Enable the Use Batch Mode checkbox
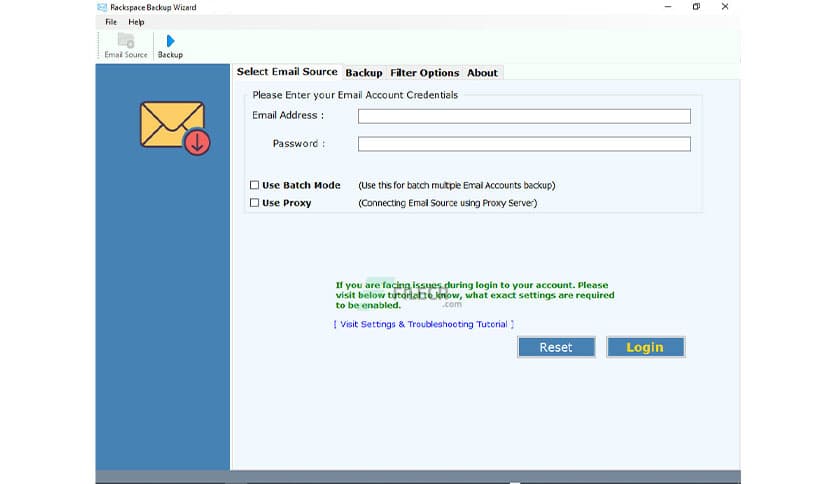This screenshot has width=836, height=484. click(254, 185)
